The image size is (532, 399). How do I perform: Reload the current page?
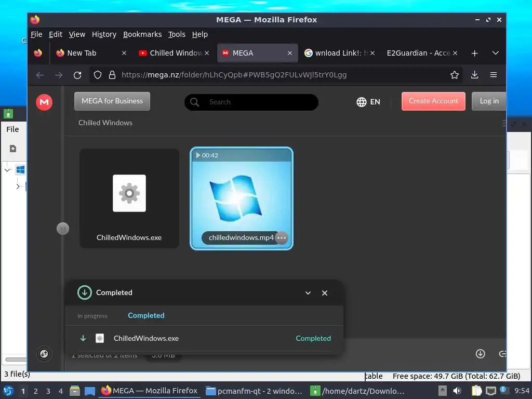77,75
